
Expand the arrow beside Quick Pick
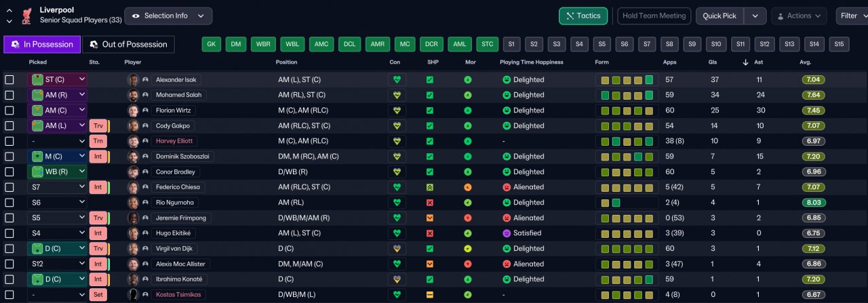755,16
